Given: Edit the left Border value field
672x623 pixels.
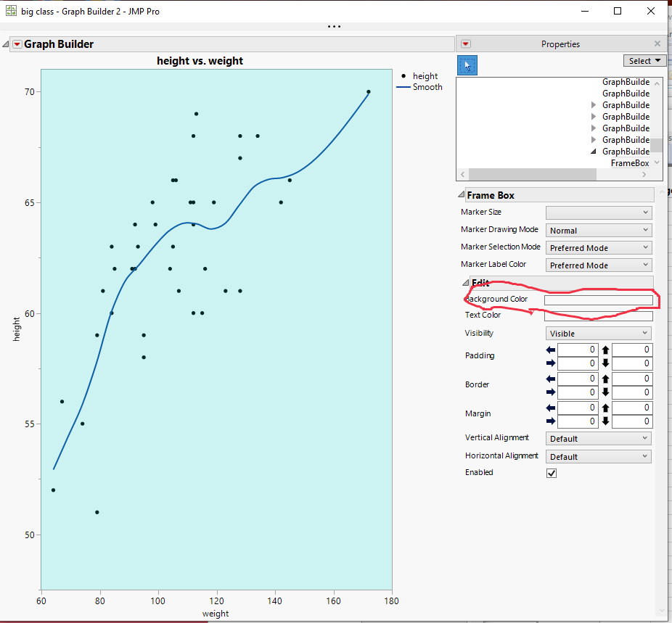Looking at the screenshot, I should coord(577,379).
